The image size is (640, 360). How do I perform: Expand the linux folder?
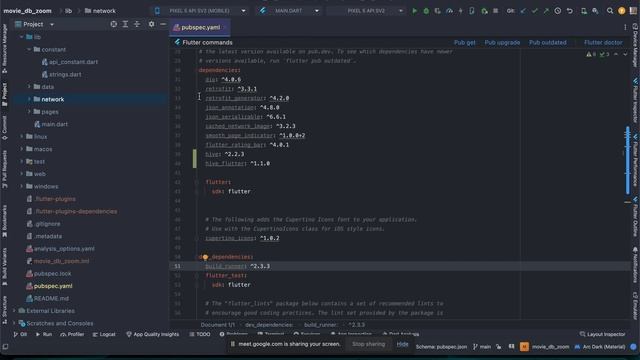[x=22, y=136]
